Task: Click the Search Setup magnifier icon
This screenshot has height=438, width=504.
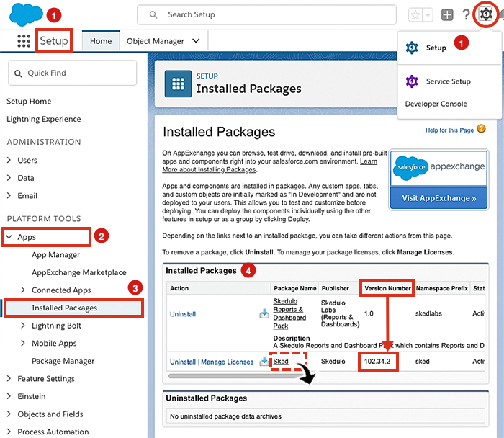Action: (153, 15)
